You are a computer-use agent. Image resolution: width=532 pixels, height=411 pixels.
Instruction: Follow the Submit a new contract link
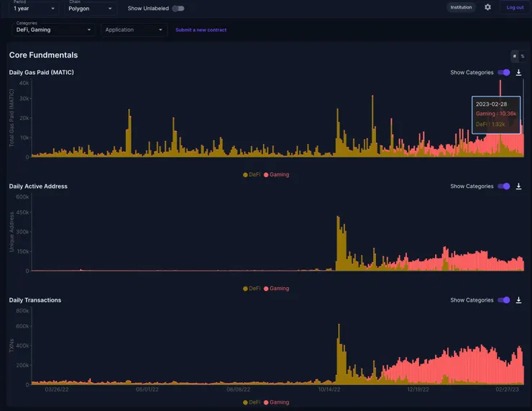[x=201, y=30]
